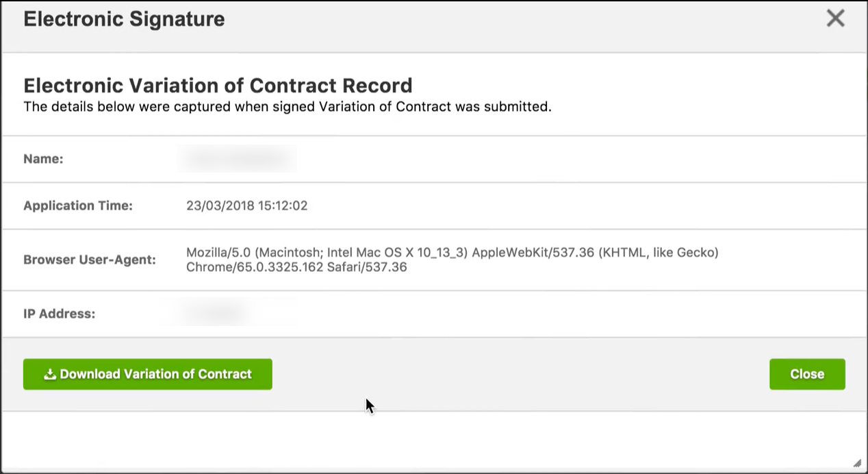Click the Download Variation of Contract button
Screen dimensions: 868x474
(147, 374)
